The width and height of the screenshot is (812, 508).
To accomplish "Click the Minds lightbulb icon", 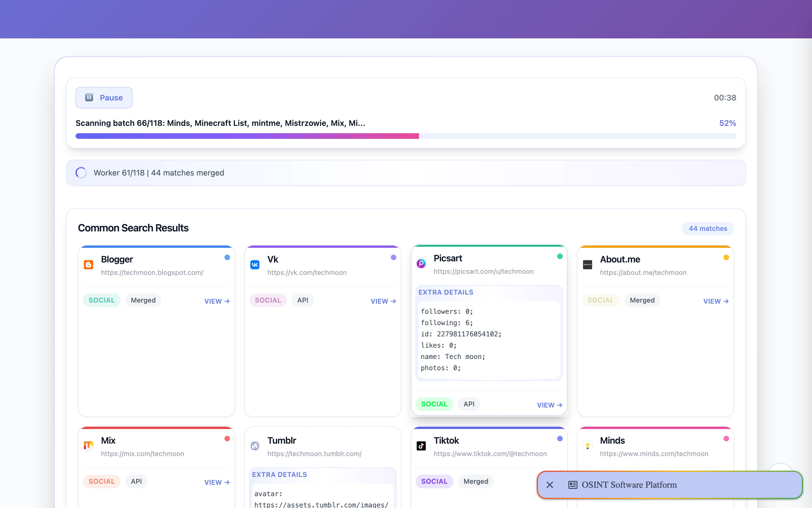I will click(x=588, y=446).
